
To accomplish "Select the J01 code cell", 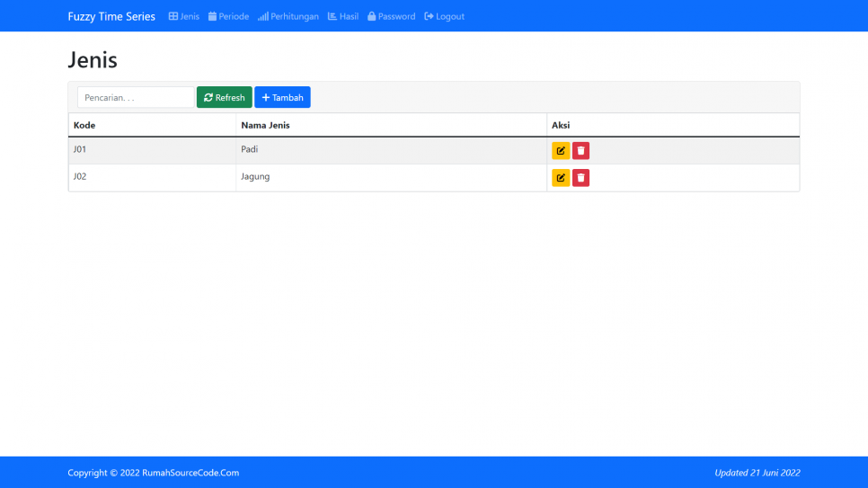I will coord(80,149).
